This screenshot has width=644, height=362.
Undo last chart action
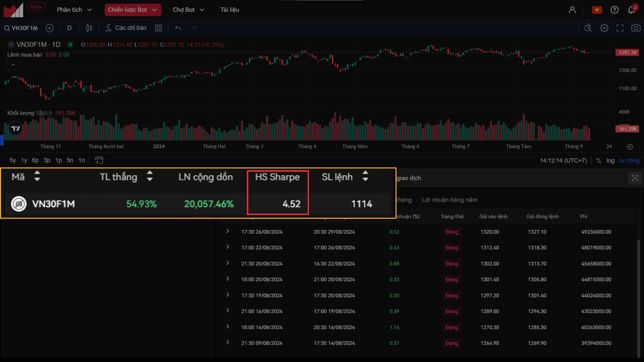coord(178,28)
